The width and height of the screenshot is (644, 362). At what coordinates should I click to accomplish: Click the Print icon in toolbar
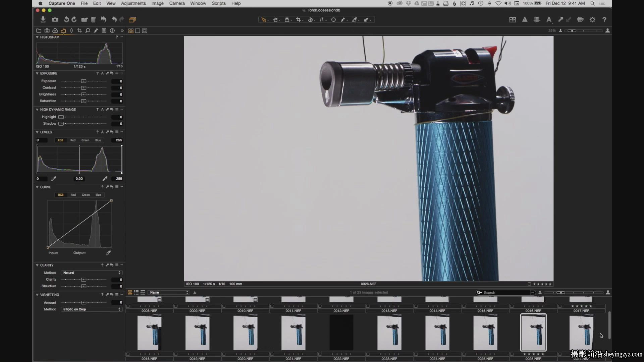tap(580, 20)
